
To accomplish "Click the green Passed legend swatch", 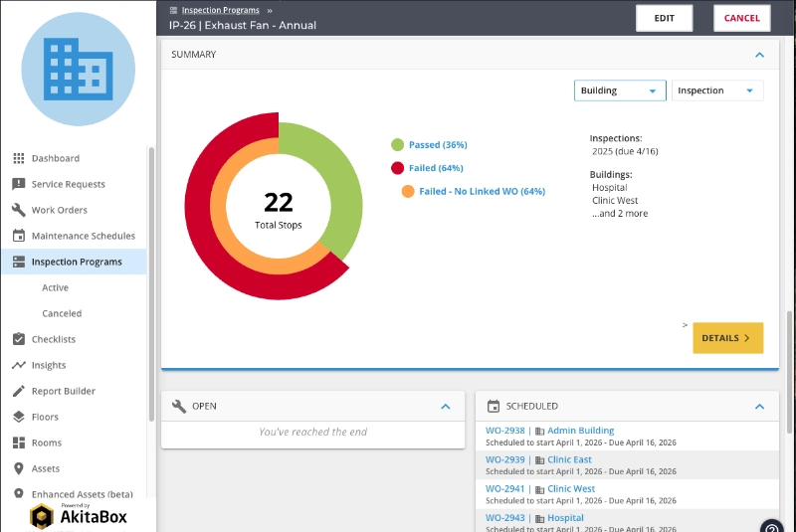I will point(397,145).
